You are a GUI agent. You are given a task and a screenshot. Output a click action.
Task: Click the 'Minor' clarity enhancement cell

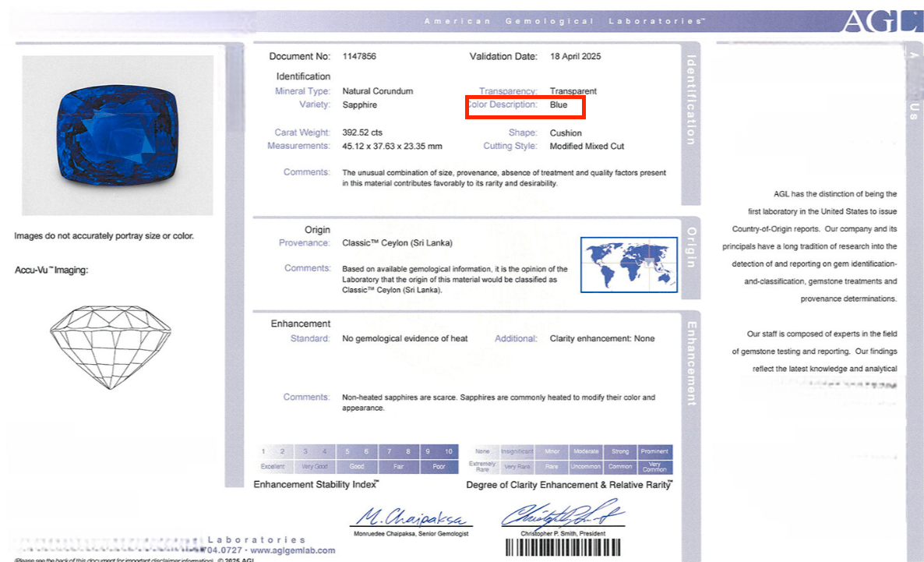(x=552, y=452)
